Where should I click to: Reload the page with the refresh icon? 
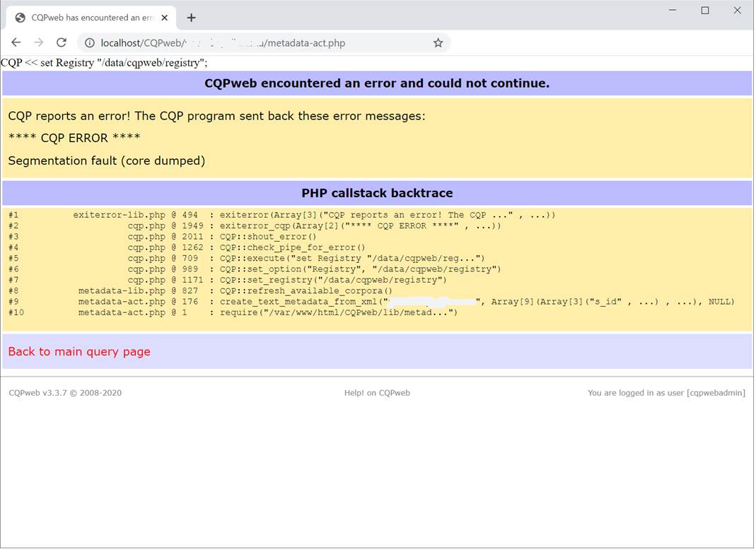point(62,43)
